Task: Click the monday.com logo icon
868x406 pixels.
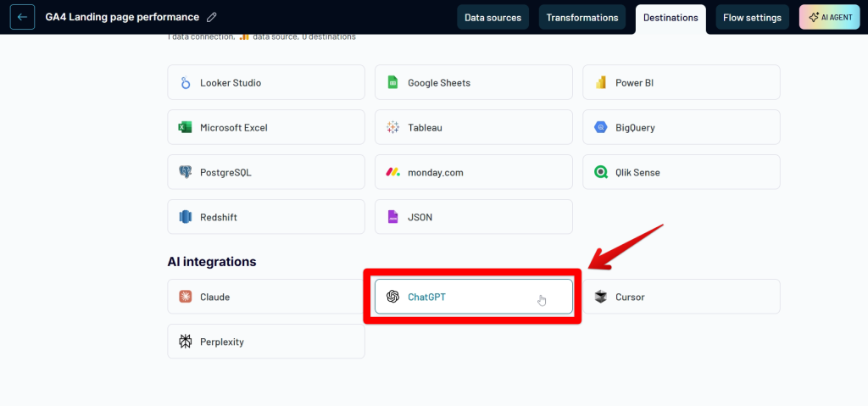Action: click(392, 172)
